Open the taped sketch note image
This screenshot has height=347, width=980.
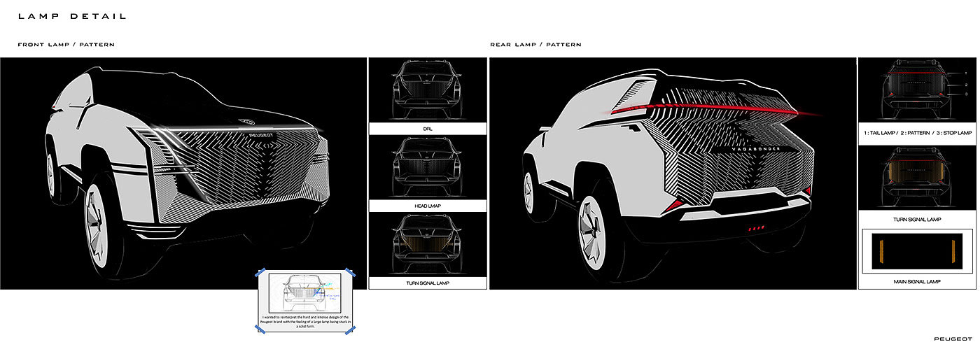(307, 295)
